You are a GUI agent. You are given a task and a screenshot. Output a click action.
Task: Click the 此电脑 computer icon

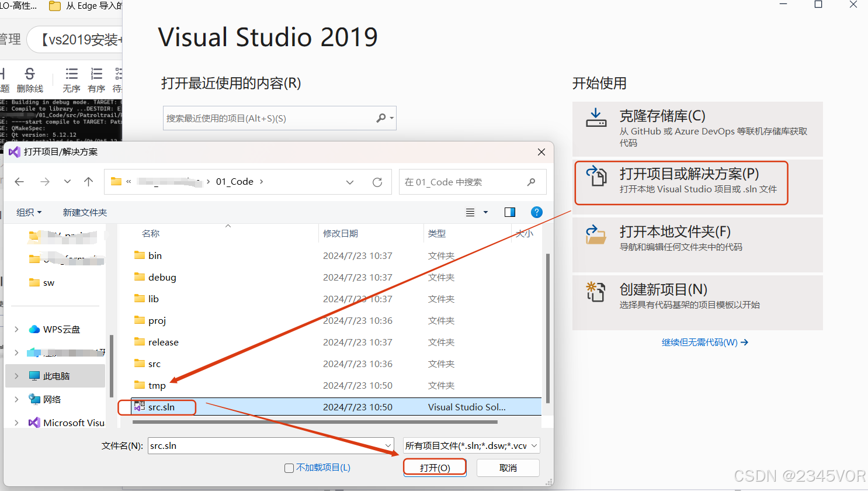[34, 376]
